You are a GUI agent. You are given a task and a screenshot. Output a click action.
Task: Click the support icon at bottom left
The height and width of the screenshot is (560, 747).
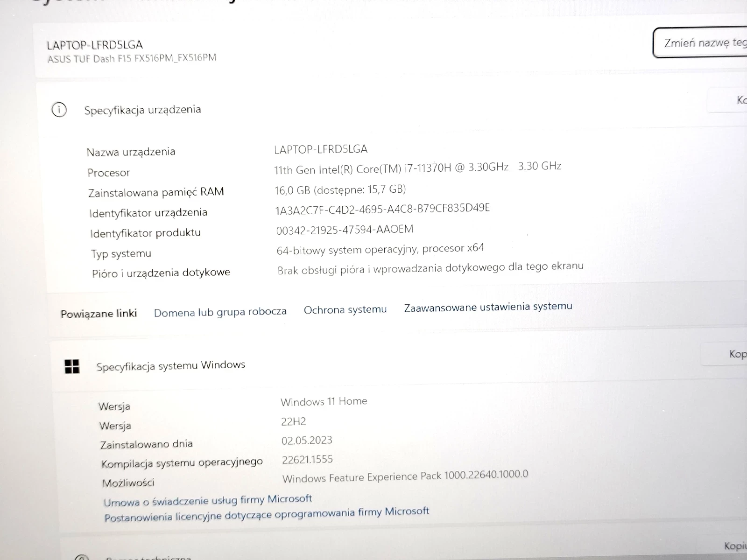[81, 556]
